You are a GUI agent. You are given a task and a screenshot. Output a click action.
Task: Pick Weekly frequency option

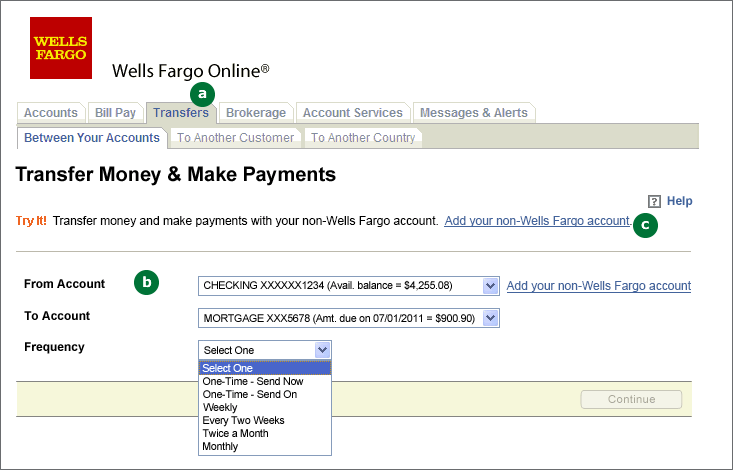click(265, 407)
